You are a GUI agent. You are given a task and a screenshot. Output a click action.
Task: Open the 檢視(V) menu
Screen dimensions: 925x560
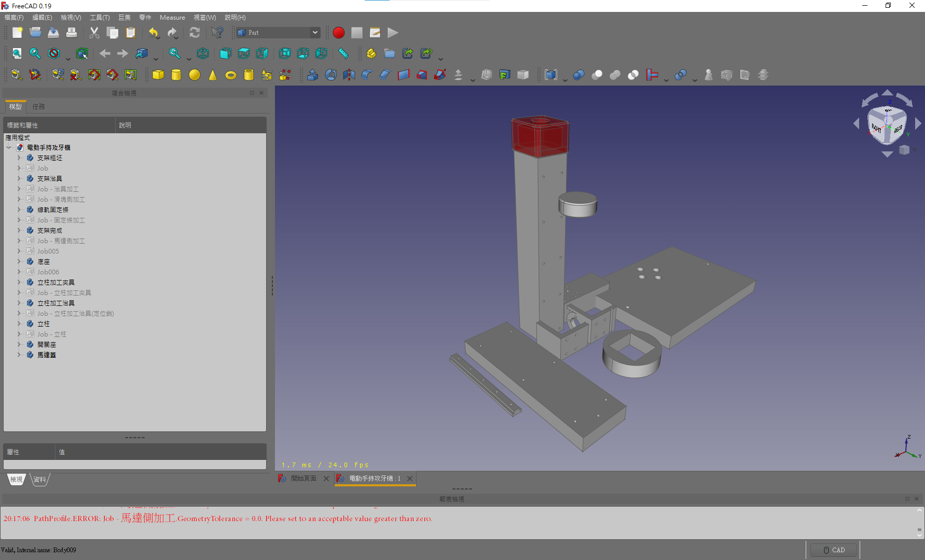point(71,18)
